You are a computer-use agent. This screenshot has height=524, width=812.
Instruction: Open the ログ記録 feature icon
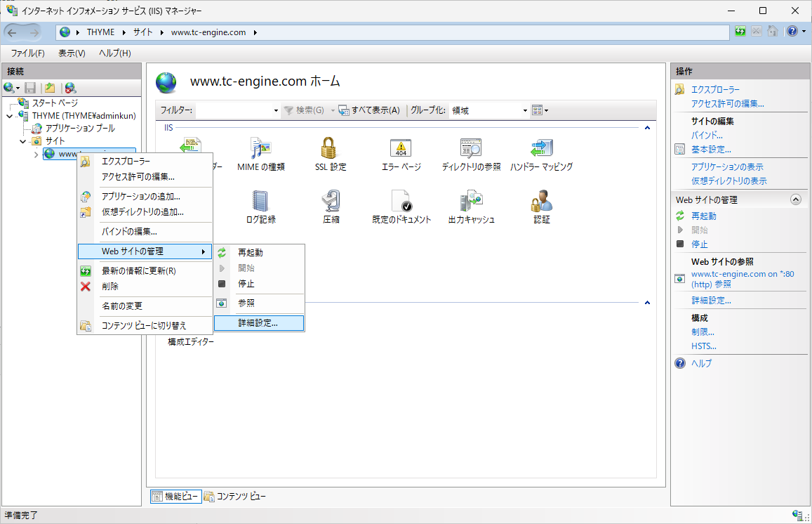[x=260, y=207]
